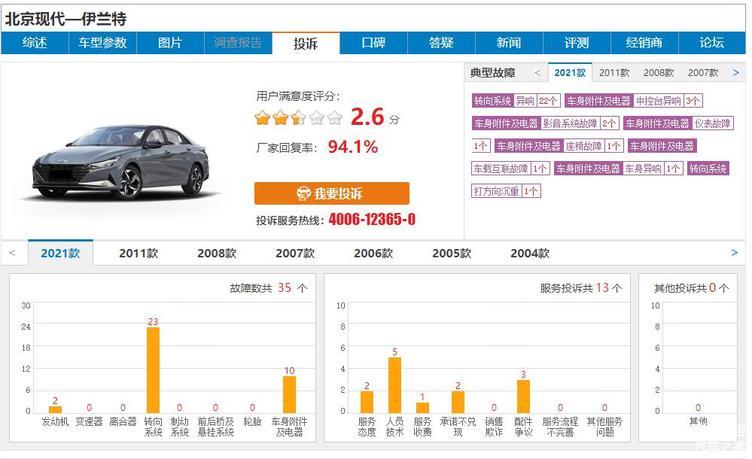Click the grey Elantra car image

121,162
